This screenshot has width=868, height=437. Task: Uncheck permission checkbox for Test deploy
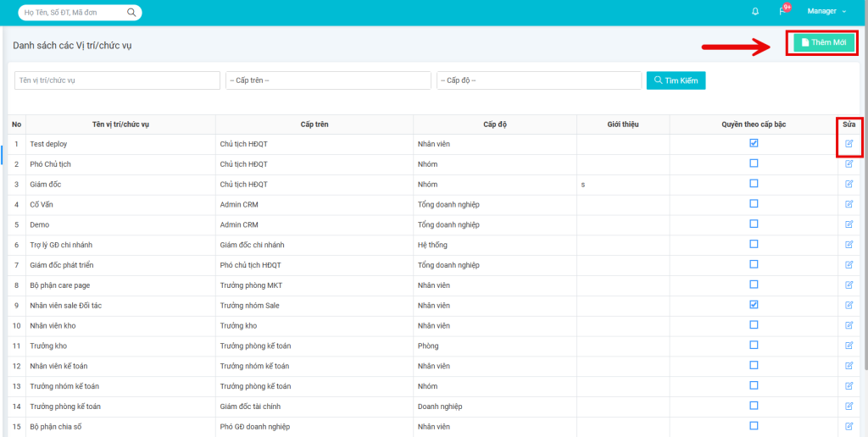tap(754, 143)
